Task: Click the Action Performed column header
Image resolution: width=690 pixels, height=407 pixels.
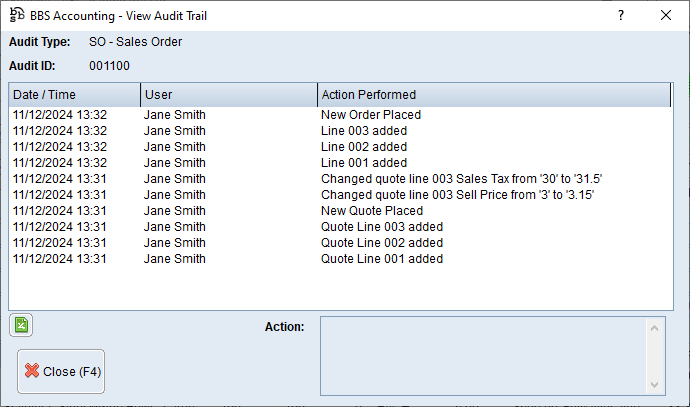Action: coord(493,95)
